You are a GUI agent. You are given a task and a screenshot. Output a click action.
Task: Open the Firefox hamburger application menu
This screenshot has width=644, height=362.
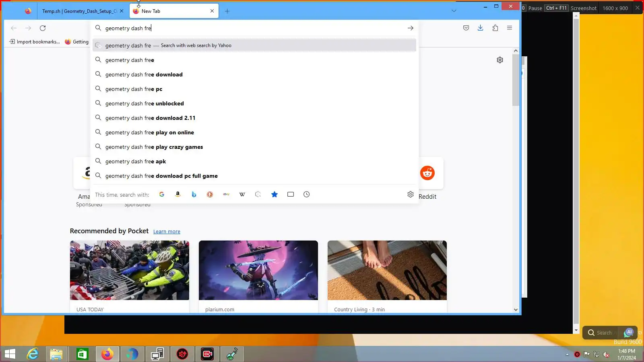tap(510, 28)
